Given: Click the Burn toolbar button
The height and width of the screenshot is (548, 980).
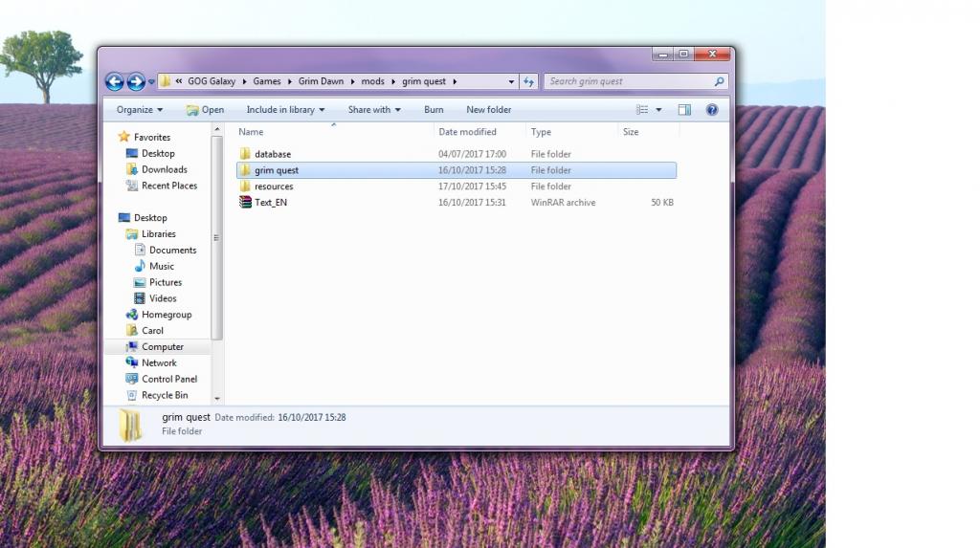Looking at the screenshot, I should click(x=434, y=110).
